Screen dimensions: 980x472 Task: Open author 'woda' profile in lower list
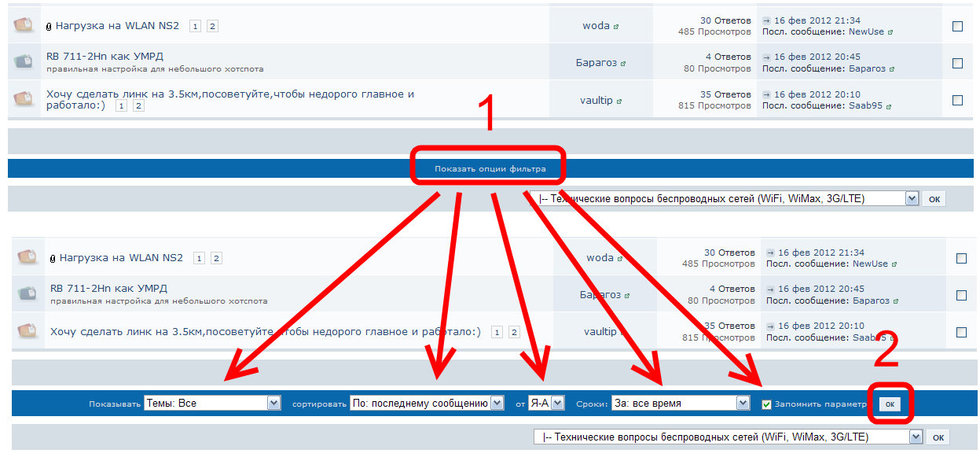[600, 258]
